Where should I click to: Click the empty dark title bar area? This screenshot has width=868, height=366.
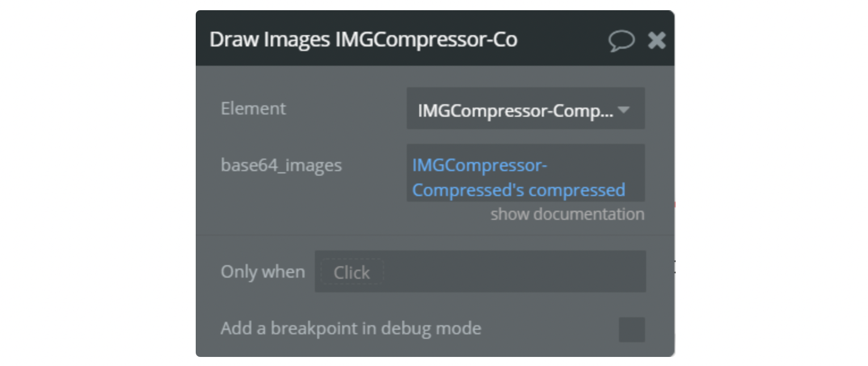[562, 40]
